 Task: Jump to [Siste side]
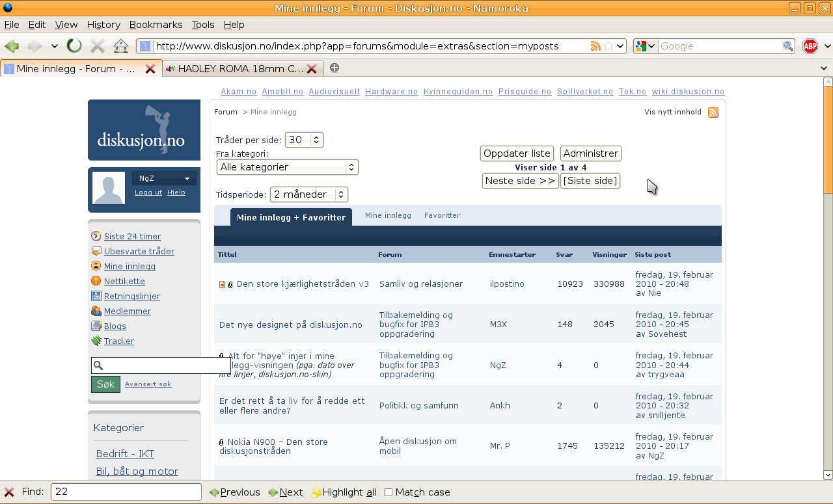pos(590,181)
